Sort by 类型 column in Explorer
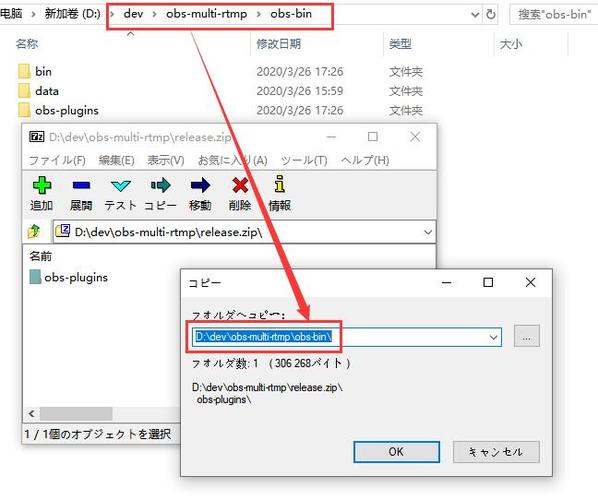 [400, 44]
